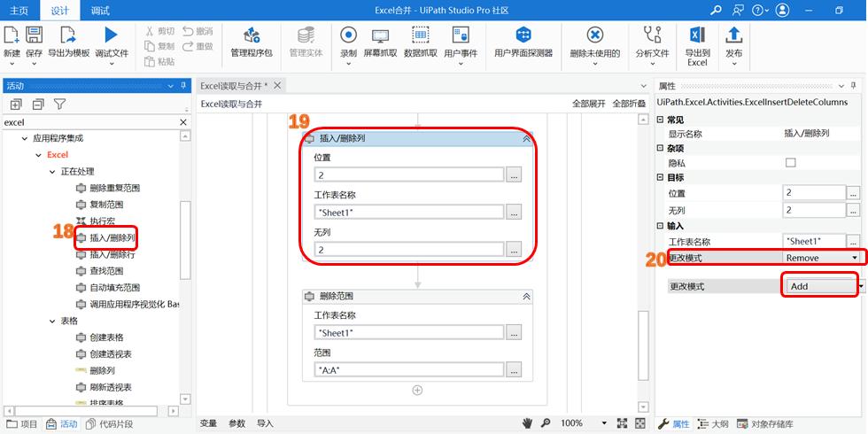This screenshot has height=434, width=868.
Task: Open the 代码片段 (Snippets) tab
Action: pyautogui.click(x=110, y=424)
